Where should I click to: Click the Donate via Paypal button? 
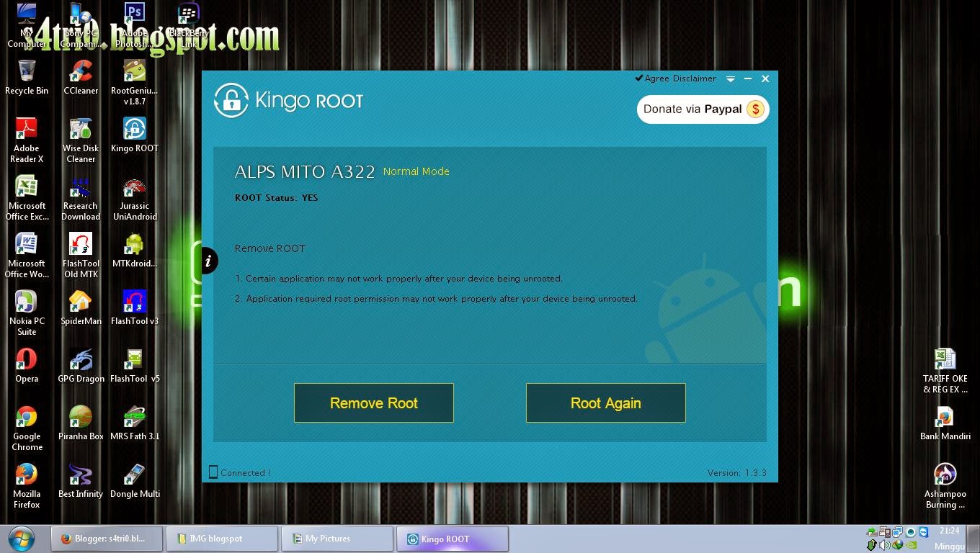703,109
